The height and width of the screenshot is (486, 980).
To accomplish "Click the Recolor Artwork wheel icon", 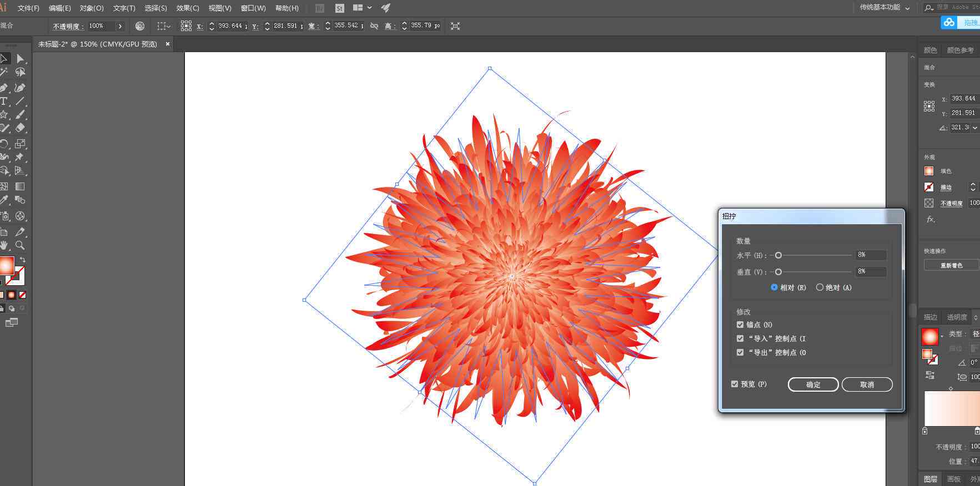I will tap(140, 26).
